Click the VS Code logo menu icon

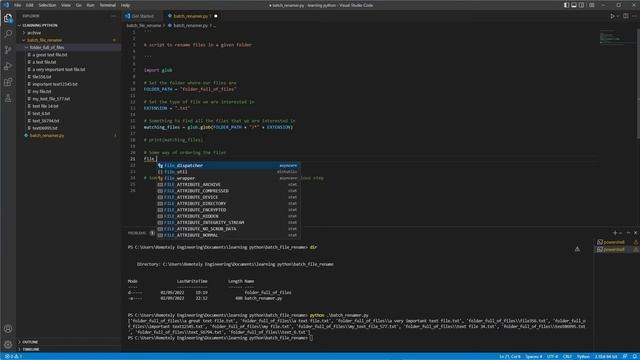pyautogui.click(x=6, y=5)
